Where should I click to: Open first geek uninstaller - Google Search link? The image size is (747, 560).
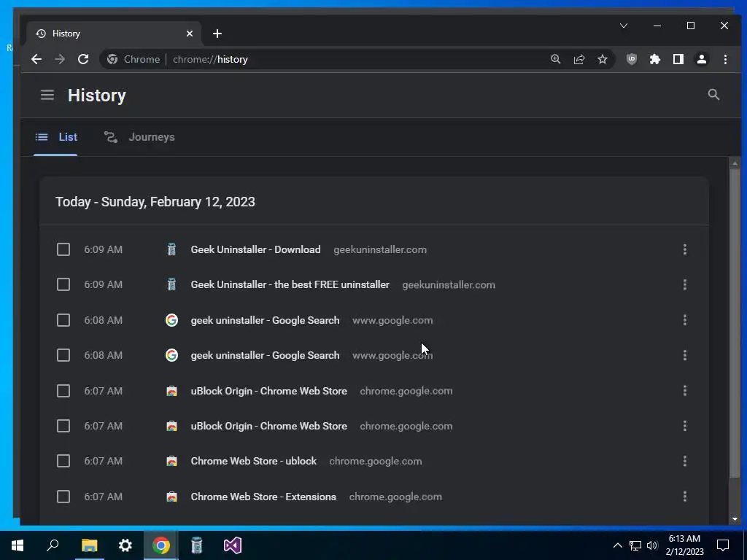pyautogui.click(x=265, y=320)
